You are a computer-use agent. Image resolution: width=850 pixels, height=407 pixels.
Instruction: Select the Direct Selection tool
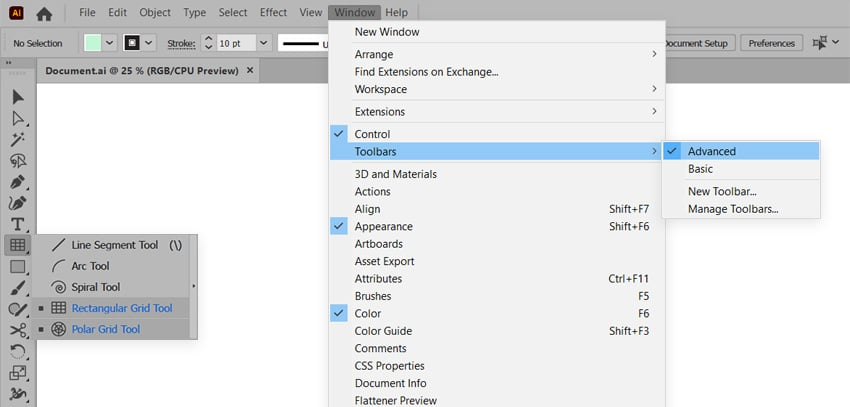click(18, 119)
